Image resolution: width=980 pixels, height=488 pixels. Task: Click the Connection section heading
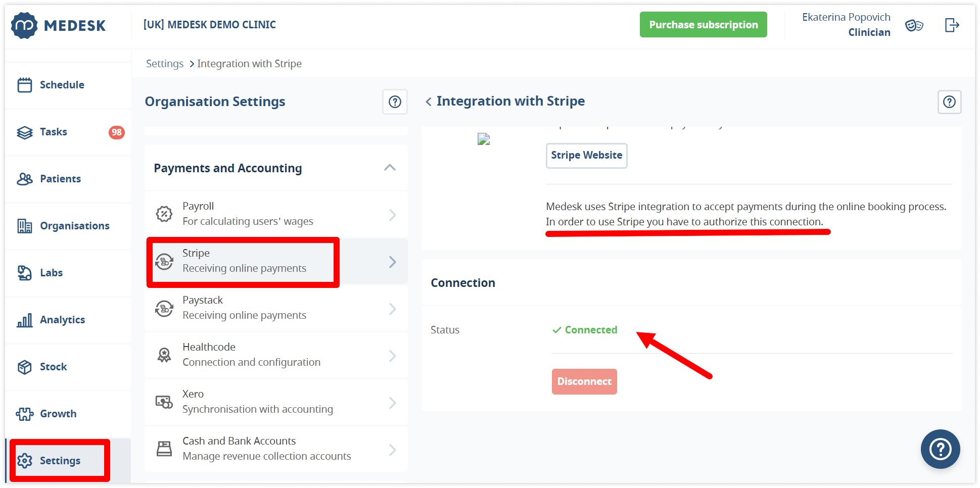tap(463, 283)
